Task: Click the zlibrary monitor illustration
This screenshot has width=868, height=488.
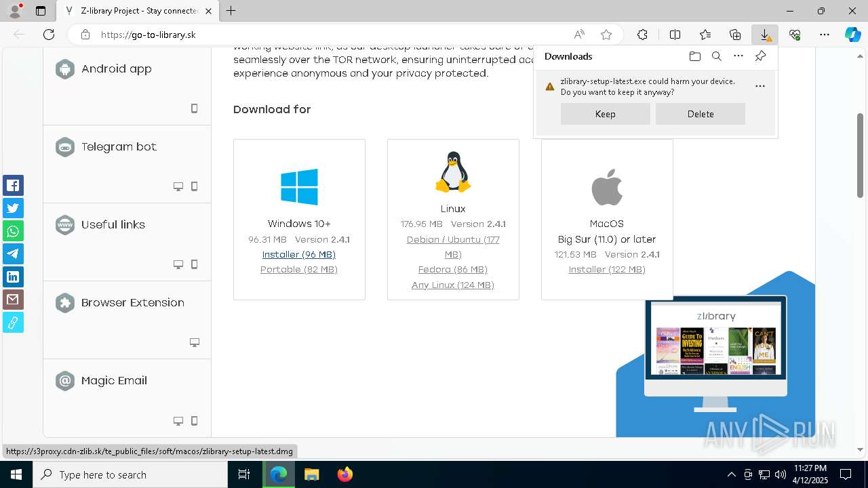Action: coord(715,352)
